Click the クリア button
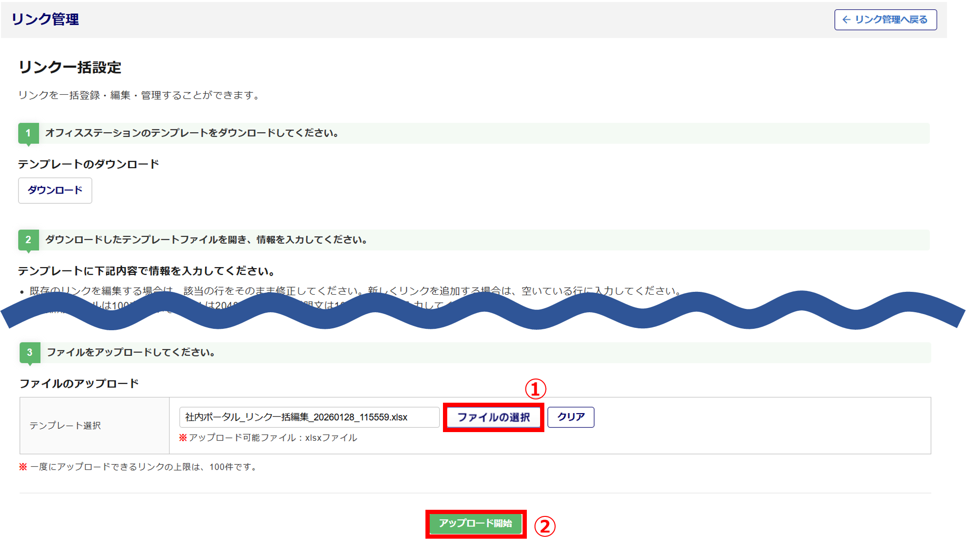 tap(570, 417)
